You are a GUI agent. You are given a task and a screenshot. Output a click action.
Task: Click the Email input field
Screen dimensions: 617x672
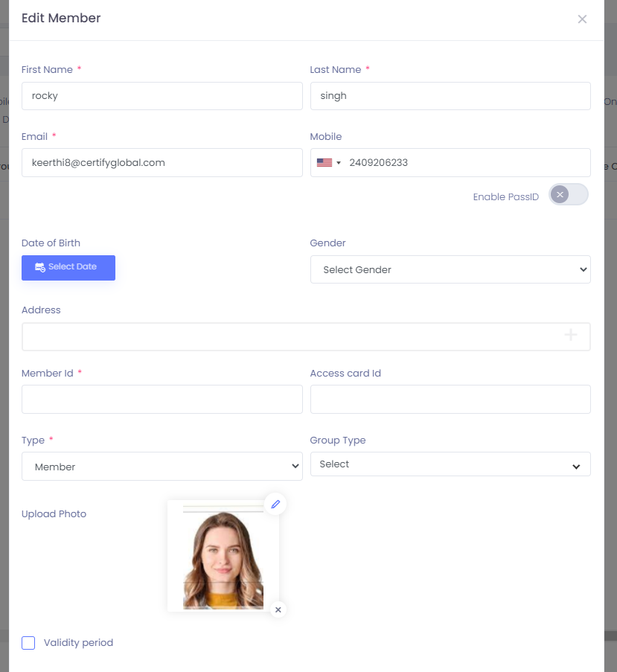point(162,162)
